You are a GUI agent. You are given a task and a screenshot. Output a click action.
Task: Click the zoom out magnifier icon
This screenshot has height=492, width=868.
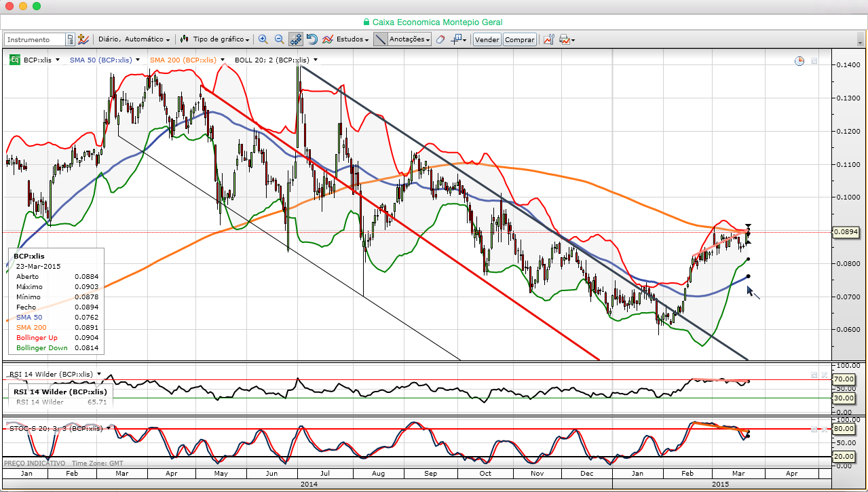(x=279, y=39)
